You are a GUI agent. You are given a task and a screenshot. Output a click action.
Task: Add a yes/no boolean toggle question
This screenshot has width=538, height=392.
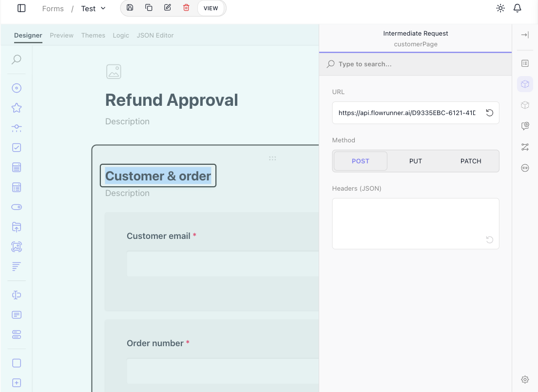point(17,207)
